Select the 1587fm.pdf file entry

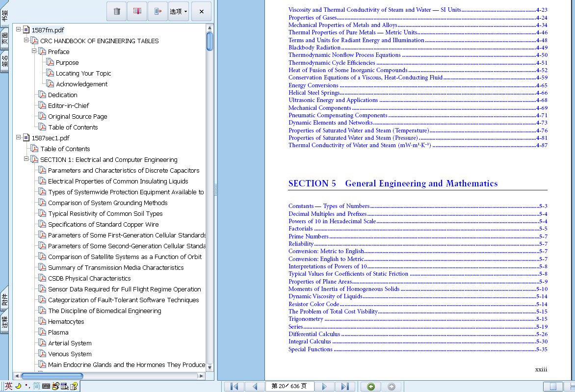tap(48, 30)
